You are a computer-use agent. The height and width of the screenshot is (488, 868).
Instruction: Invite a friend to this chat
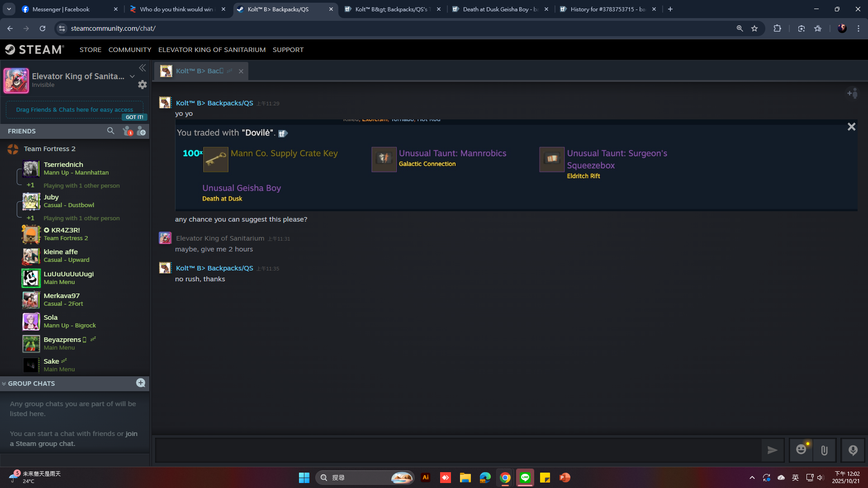tap(852, 93)
